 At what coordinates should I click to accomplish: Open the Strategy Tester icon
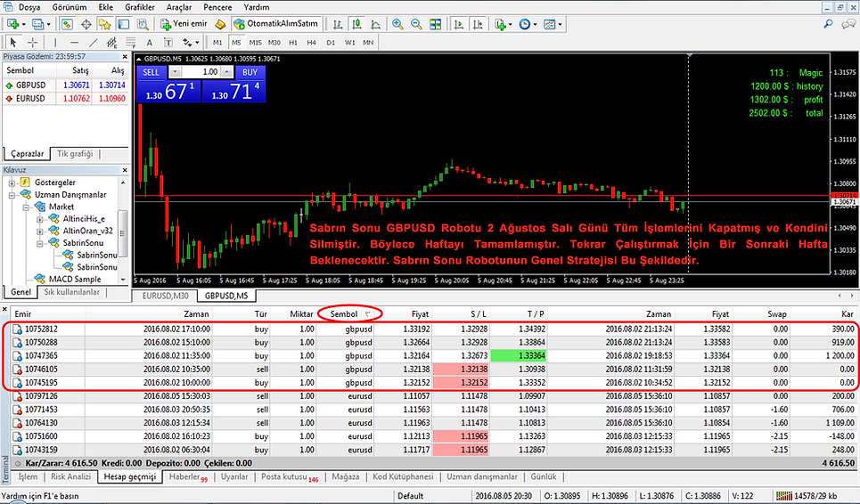point(143,24)
